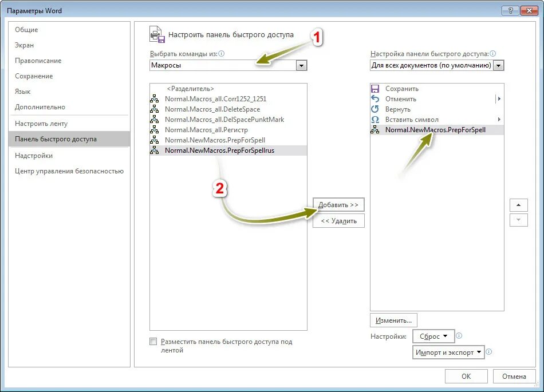Open the Сброс dropdown button
Viewport: 544px width, 392px height.
click(433, 336)
